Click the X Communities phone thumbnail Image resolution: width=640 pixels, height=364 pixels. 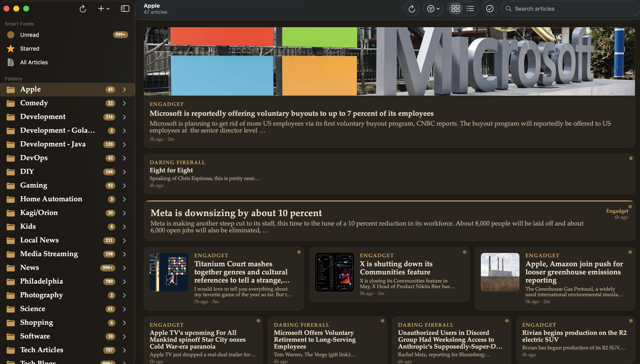point(334,272)
